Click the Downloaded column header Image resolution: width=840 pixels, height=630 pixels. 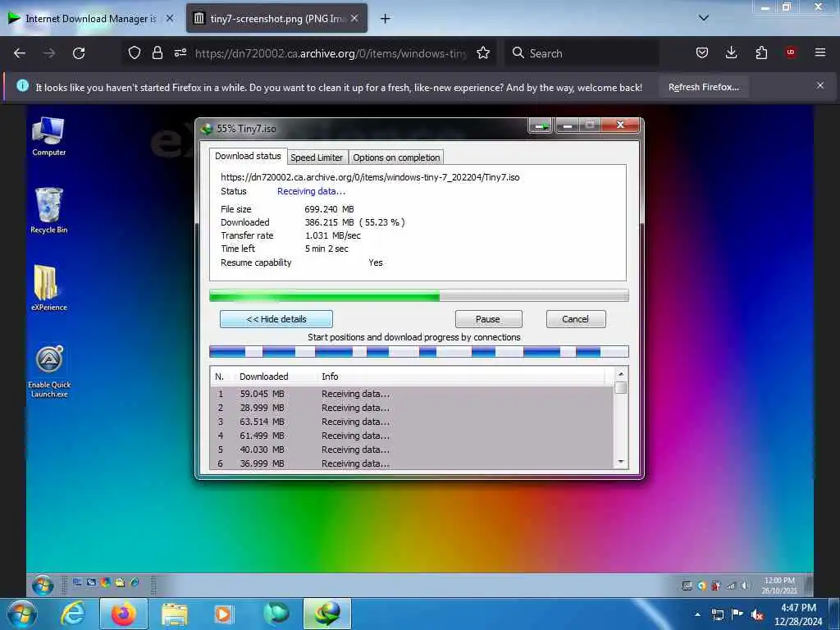pyautogui.click(x=263, y=377)
